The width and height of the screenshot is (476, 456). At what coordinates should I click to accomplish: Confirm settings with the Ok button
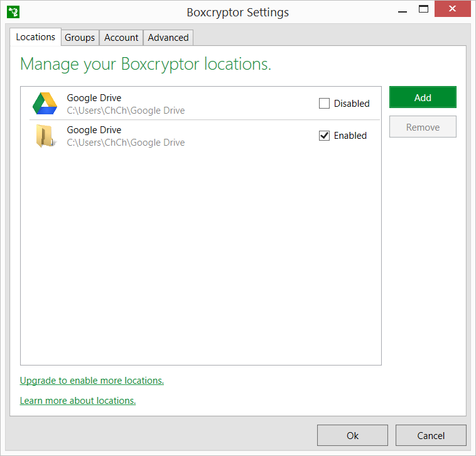(x=352, y=435)
